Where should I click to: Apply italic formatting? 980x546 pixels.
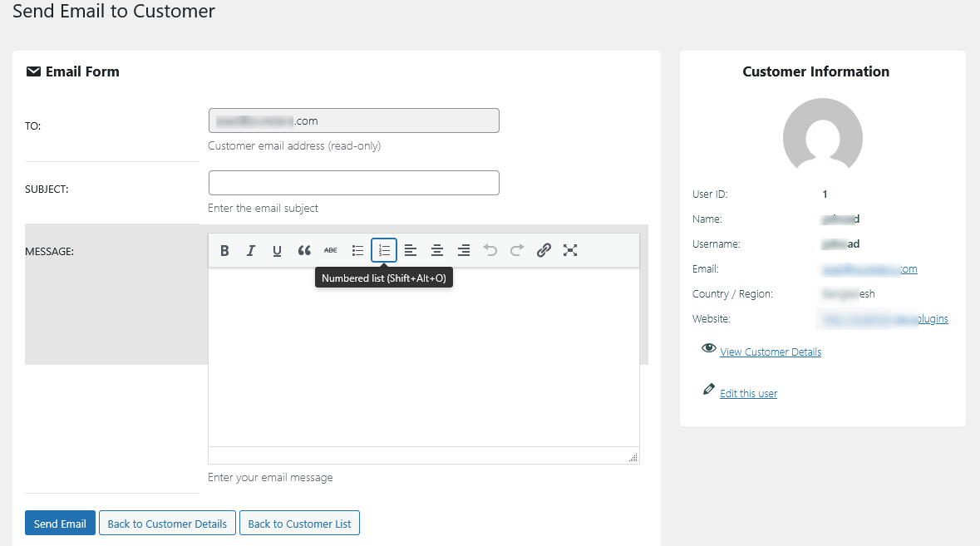click(251, 250)
